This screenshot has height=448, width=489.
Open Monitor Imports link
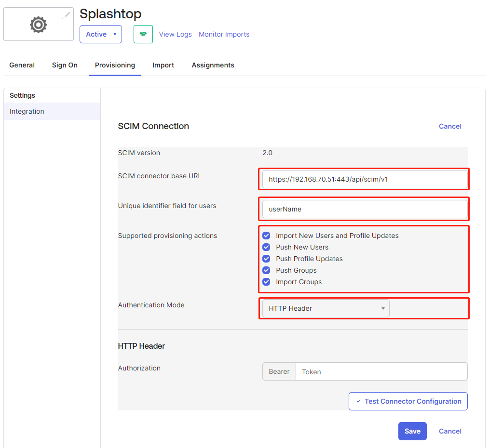pyautogui.click(x=224, y=34)
